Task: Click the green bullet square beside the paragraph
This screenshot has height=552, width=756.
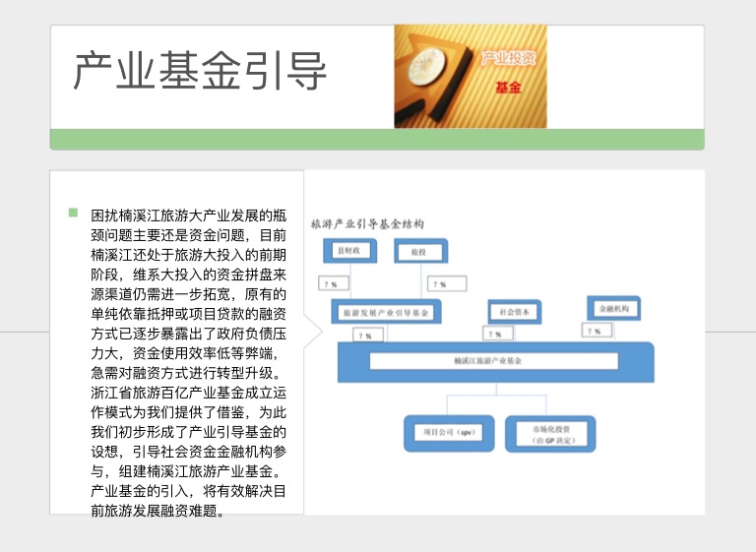Action: [x=73, y=214]
